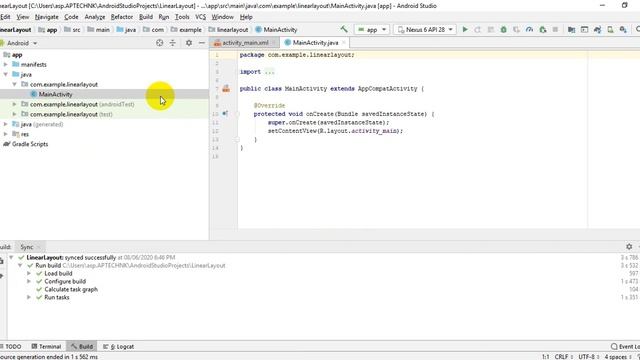The image size is (640, 360).
Task: Open the Project Structure icon in toolbar
Action: click(x=571, y=29)
